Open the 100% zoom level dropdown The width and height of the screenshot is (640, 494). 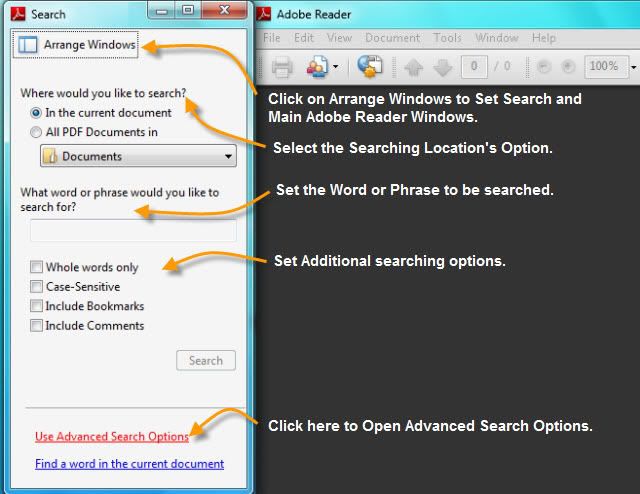pos(631,67)
